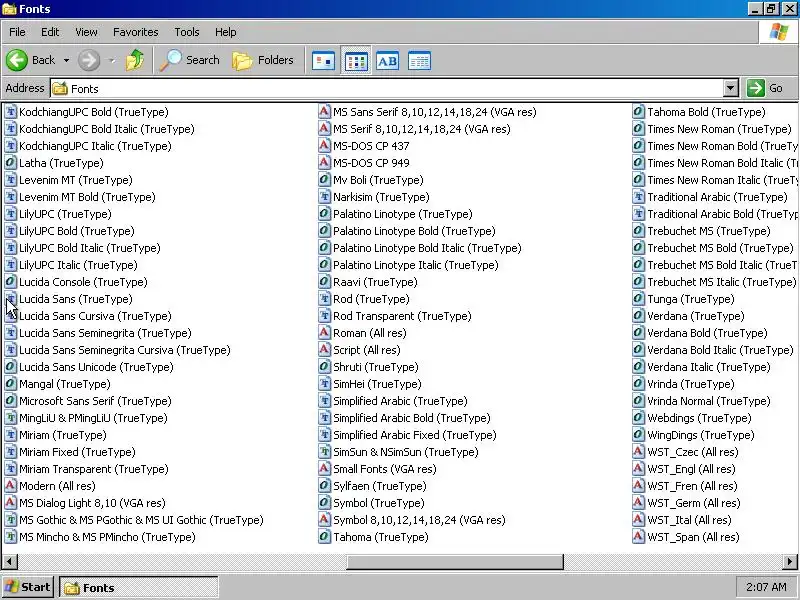Screen dimensions: 800x600
Task: Open the File menu
Action: point(17,32)
